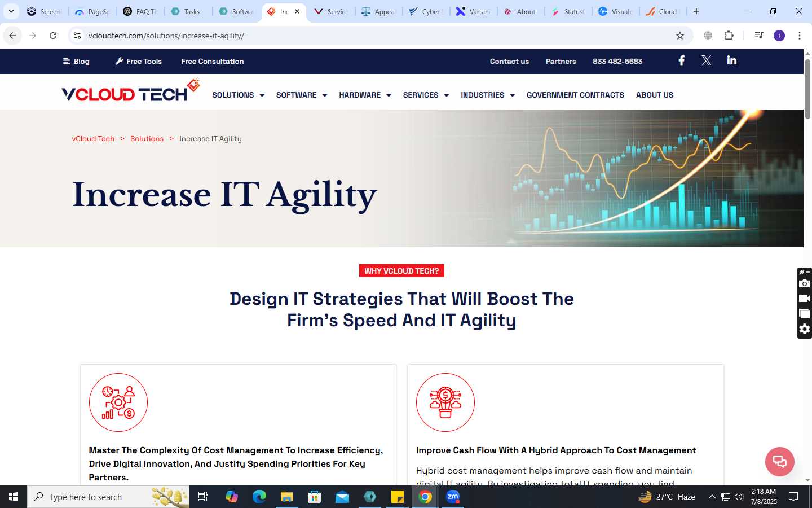Click Free Consultation link

click(x=213, y=61)
